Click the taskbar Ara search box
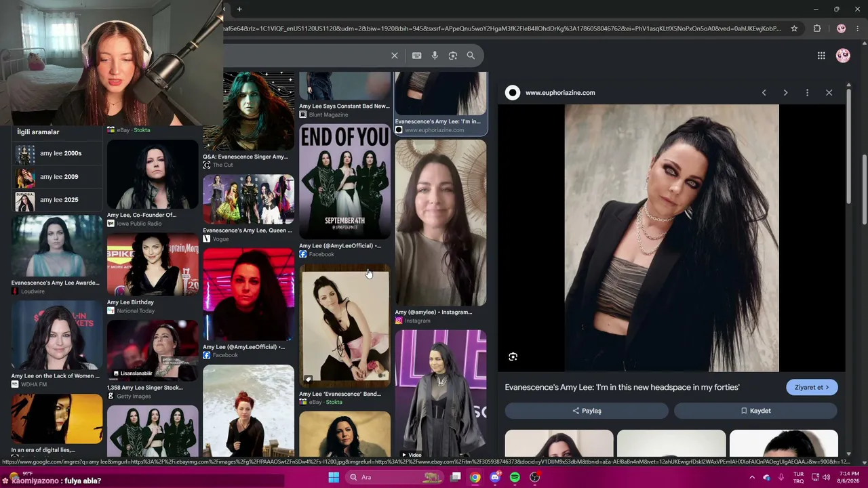This screenshot has width=868, height=488. coord(396,477)
